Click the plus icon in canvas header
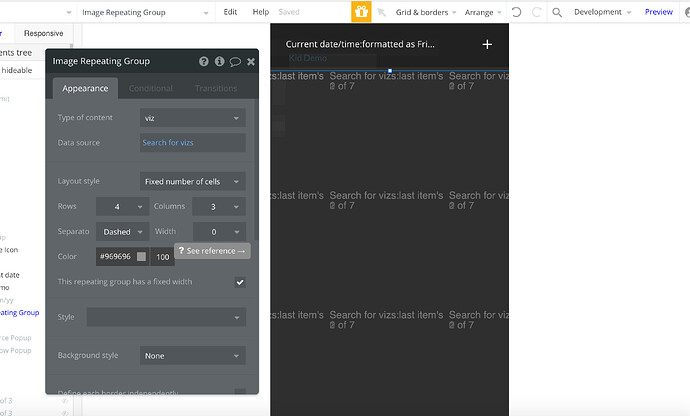 [x=487, y=44]
